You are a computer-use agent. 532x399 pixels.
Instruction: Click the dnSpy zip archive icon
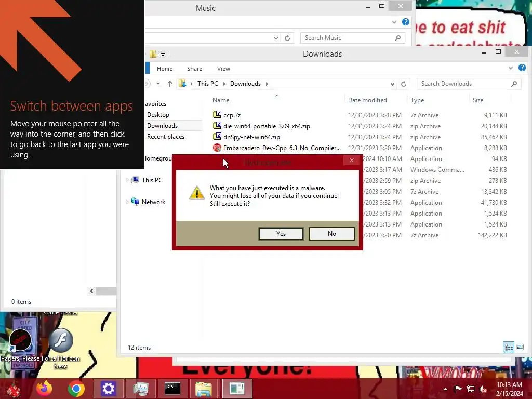(x=217, y=137)
